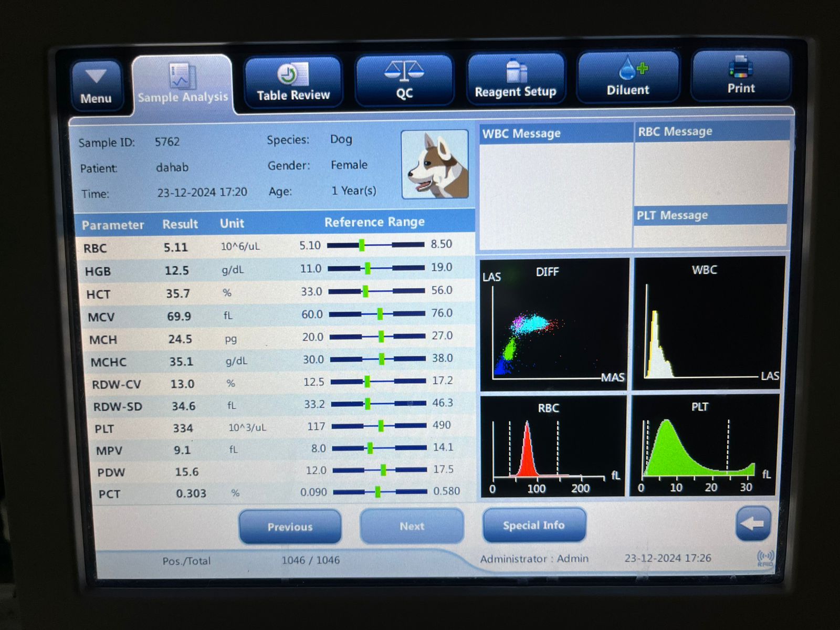Select the patient name dahab
840x630 pixels.
[x=172, y=167]
